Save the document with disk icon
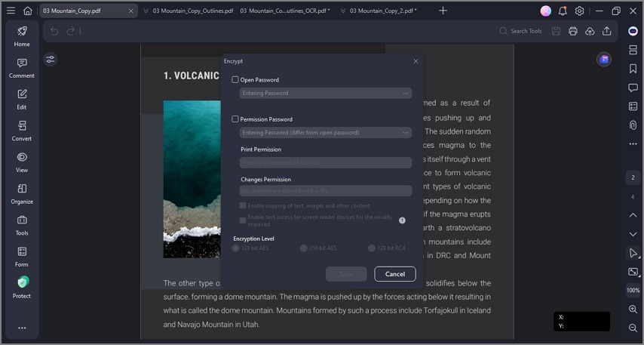This screenshot has height=345, width=644. coord(556,31)
